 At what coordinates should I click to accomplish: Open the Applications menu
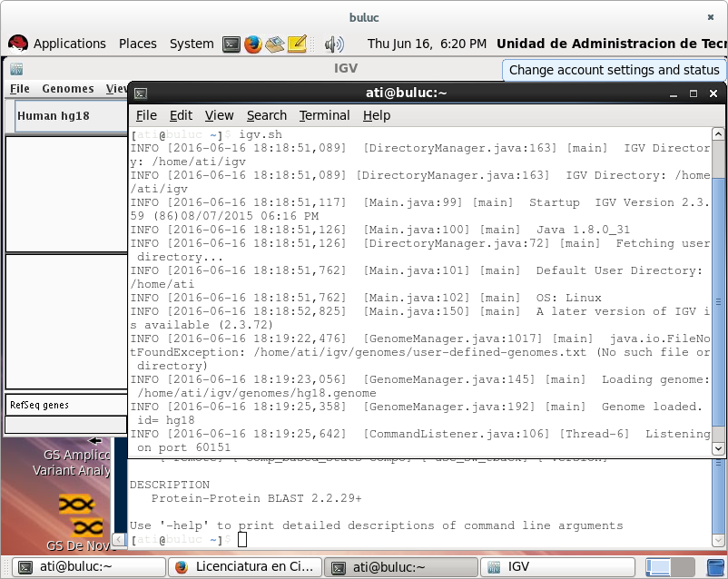point(70,44)
